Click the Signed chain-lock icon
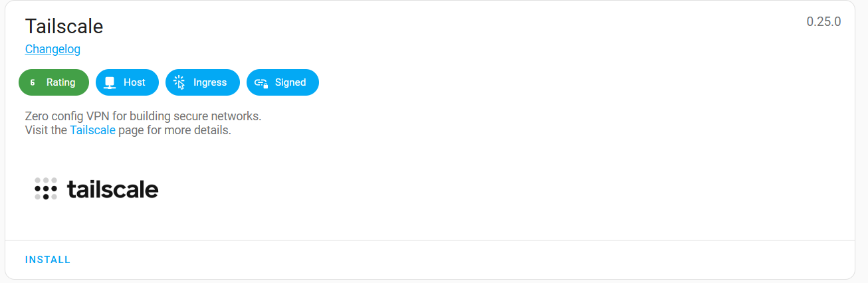 [261, 83]
